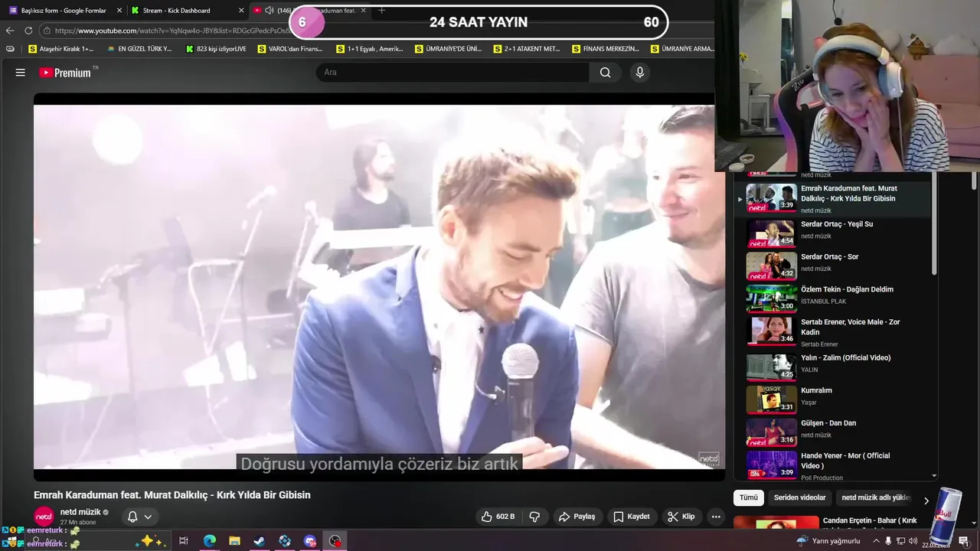Viewport: 980px width, 551px height.
Task: Like the video with 602 B likes
Action: 498,517
